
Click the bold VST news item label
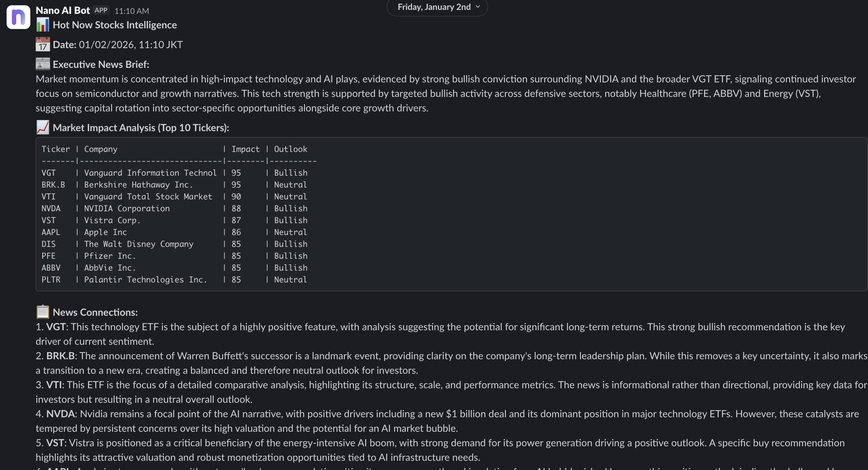point(55,442)
